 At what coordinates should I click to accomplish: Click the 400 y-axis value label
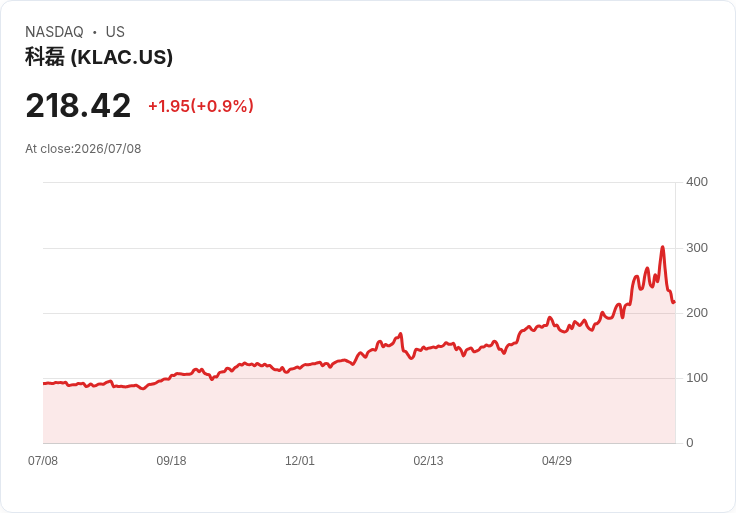click(x=697, y=182)
